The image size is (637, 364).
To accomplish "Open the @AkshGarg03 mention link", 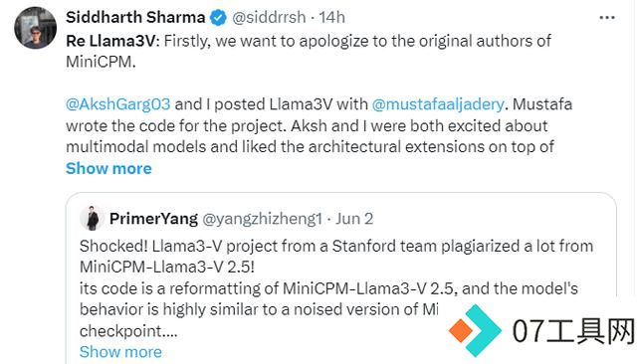I will point(117,104).
